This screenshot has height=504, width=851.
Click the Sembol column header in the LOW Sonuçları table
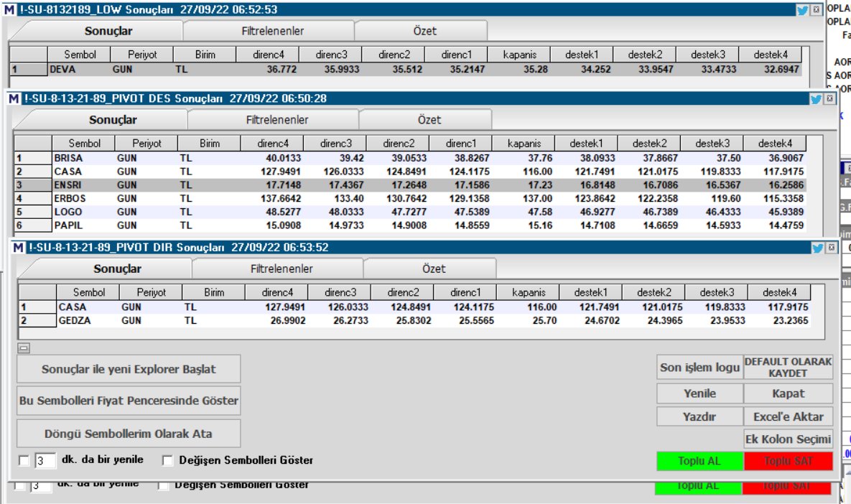(x=80, y=55)
